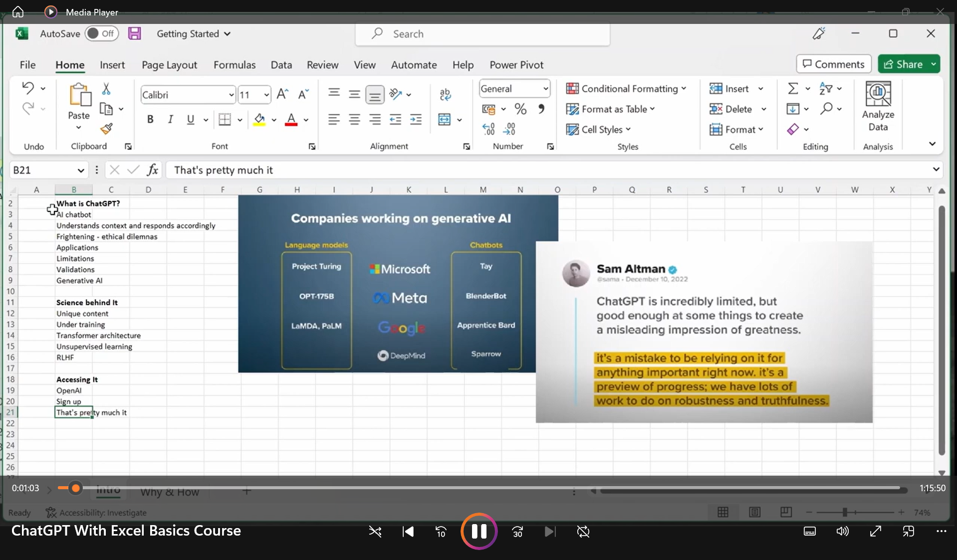Switch to the Page Layout tab

[x=169, y=65]
